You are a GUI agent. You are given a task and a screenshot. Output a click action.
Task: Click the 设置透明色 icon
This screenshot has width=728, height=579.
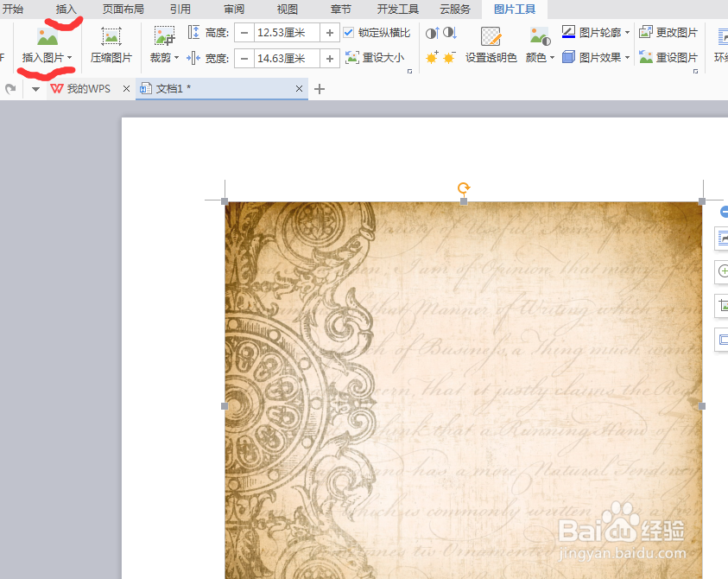coord(491,36)
